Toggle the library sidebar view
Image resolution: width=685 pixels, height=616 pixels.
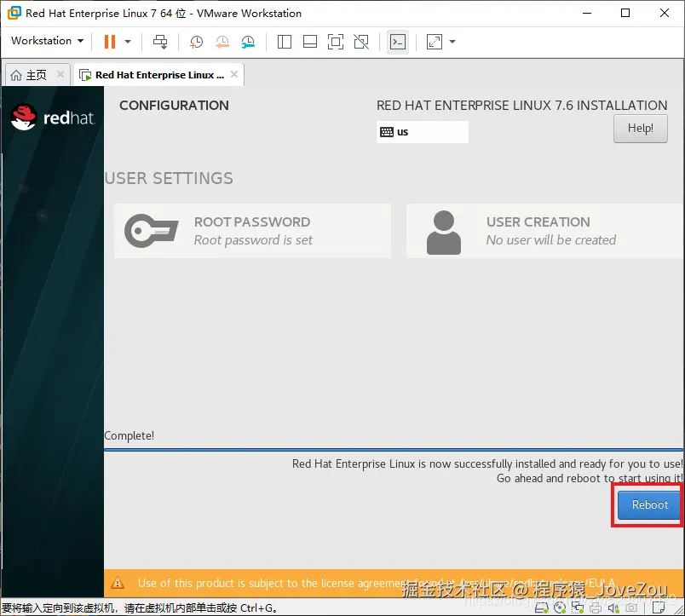coord(285,42)
